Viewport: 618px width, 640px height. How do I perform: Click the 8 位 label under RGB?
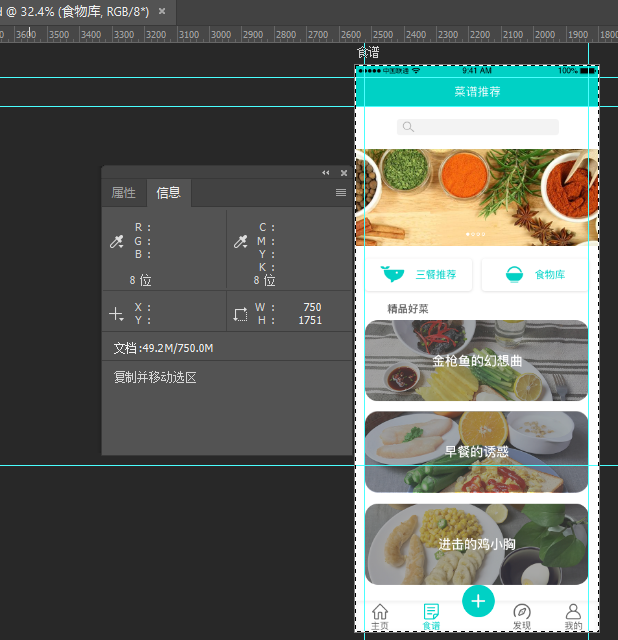click(x=140, y=280)
